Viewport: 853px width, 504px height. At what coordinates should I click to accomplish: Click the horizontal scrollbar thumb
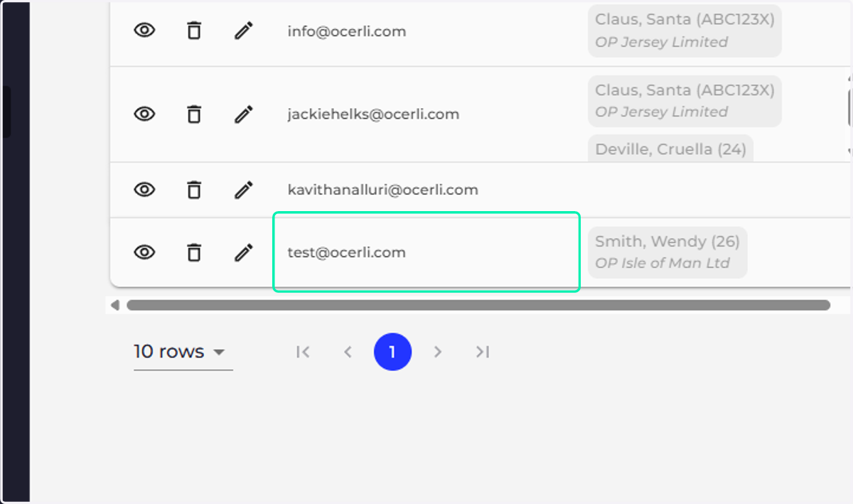478,305
